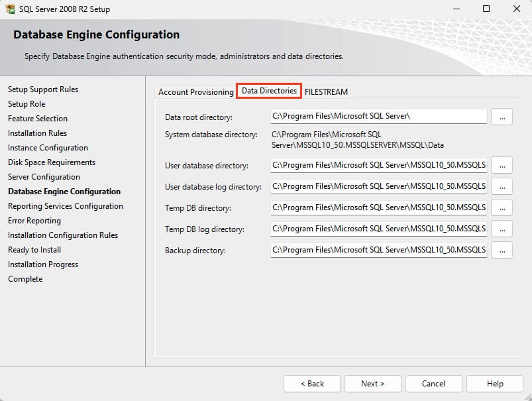Click the User database log directory label

point(213,187)
